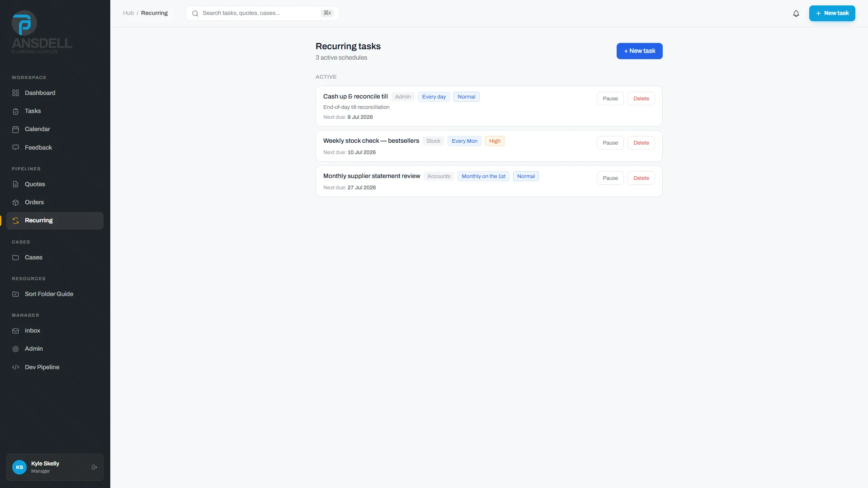868x488 pixels.
Task: Click the Inbox envelope icon
Action: click(x=15, y=331)
